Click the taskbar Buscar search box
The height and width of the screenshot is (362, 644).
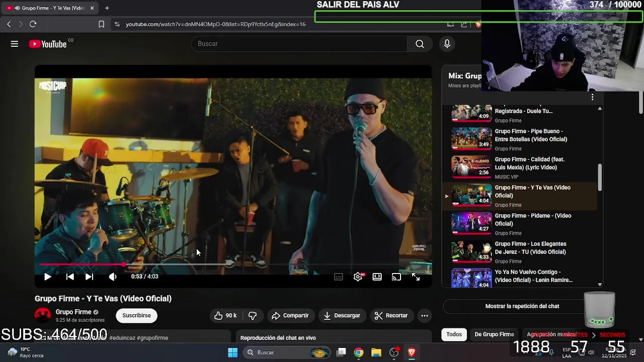click(286, 352)
